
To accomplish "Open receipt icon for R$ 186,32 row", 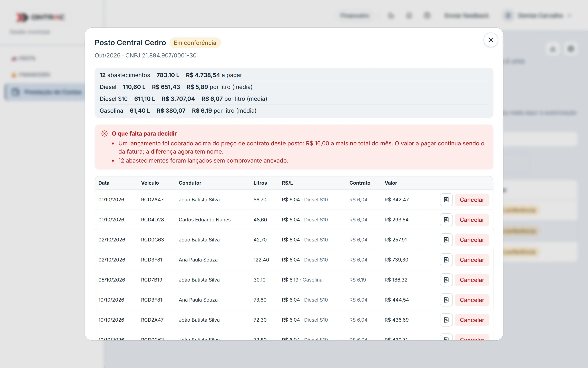I will [x=446, y=280].
